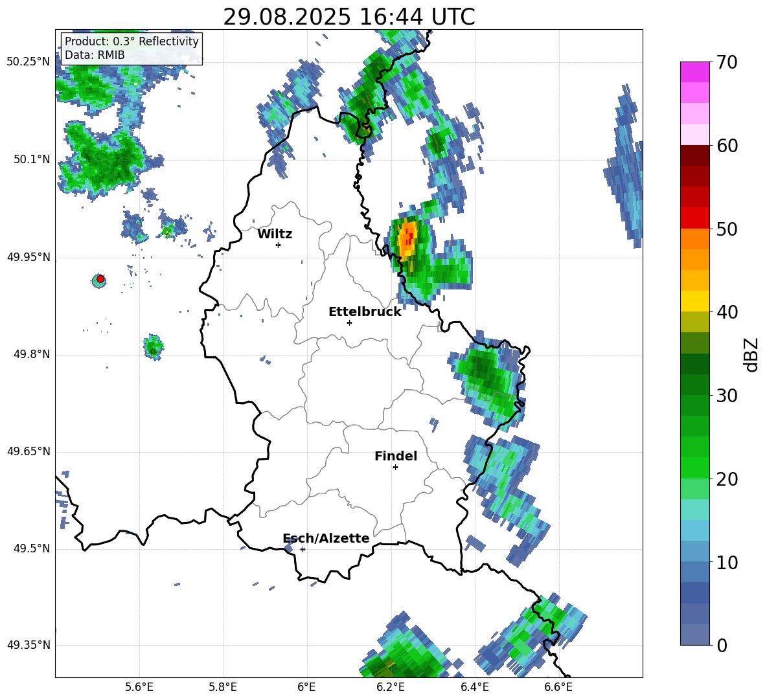This screenshot has height=700, width=767.
Task: Pick the magenta swatch at colorbar top
Action: (x=694, y=72)
